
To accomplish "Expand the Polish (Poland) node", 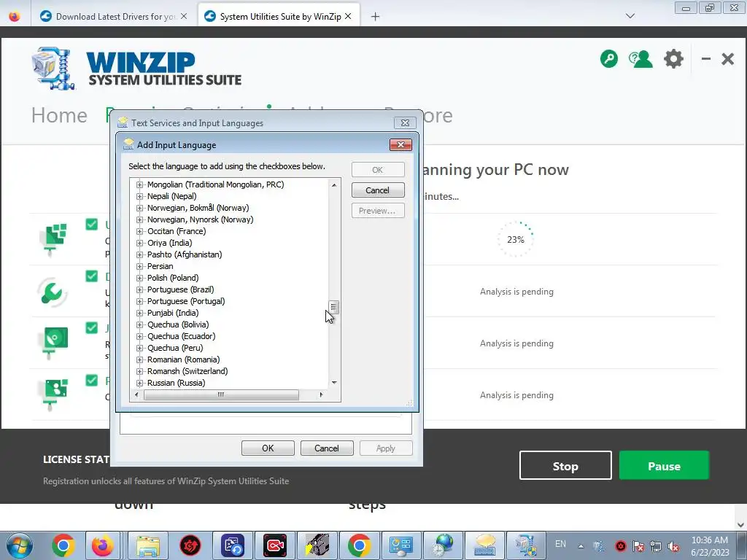I will click(x=139, y=278).
